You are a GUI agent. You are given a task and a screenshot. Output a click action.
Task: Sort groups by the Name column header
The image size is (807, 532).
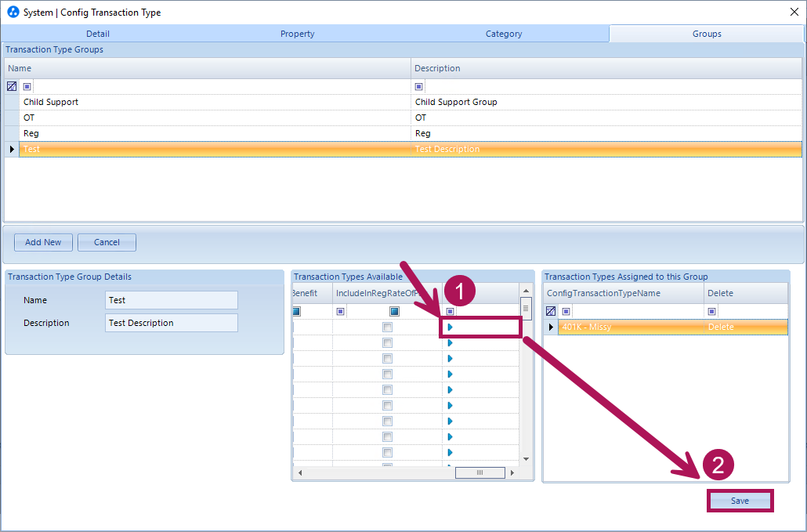208,68
